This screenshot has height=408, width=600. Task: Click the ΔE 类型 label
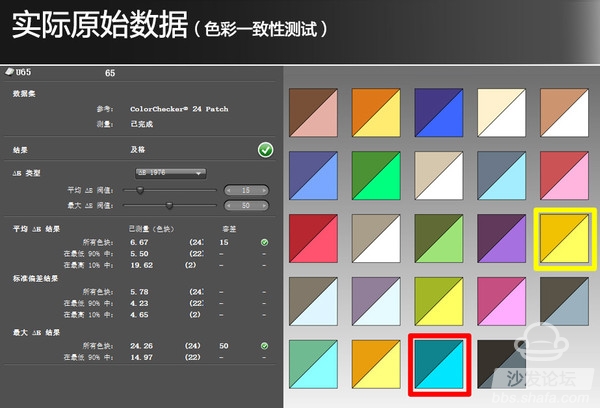[x=26, y=173]
